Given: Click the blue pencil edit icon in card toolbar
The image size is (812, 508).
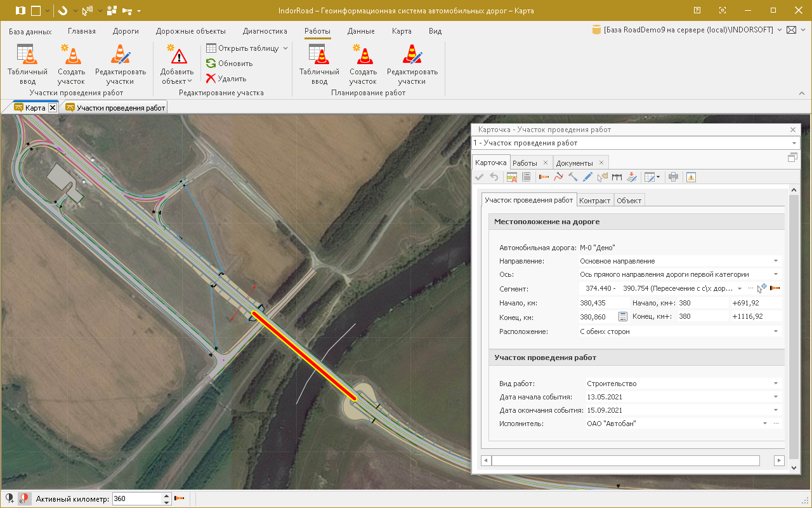Looking at the screenshot, I should click(x=587, y=177).
